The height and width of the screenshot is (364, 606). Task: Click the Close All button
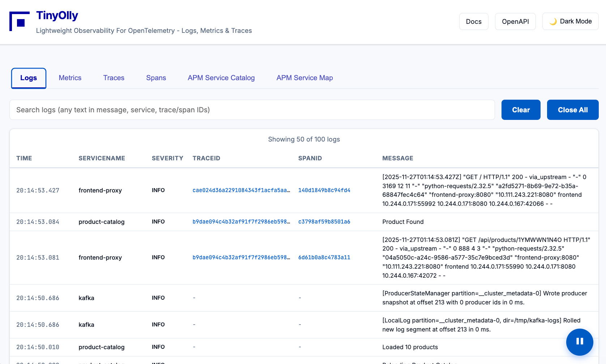tap(572, 110)
